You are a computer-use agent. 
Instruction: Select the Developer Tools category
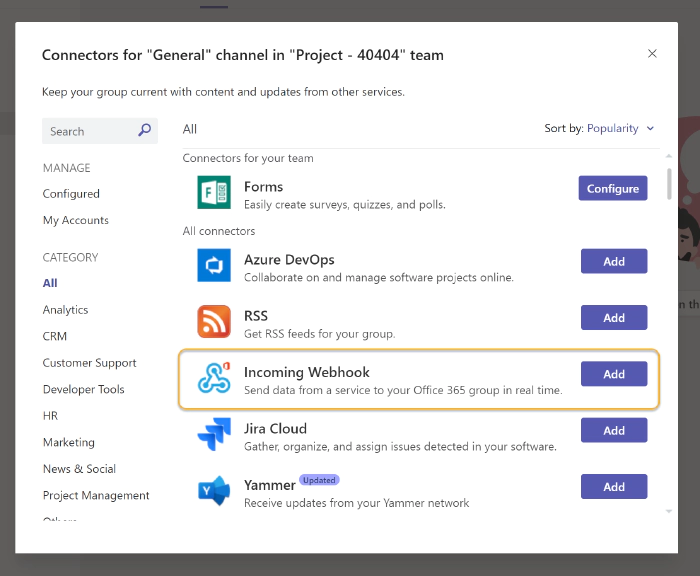pyautogui.click(x=84, y=389)
